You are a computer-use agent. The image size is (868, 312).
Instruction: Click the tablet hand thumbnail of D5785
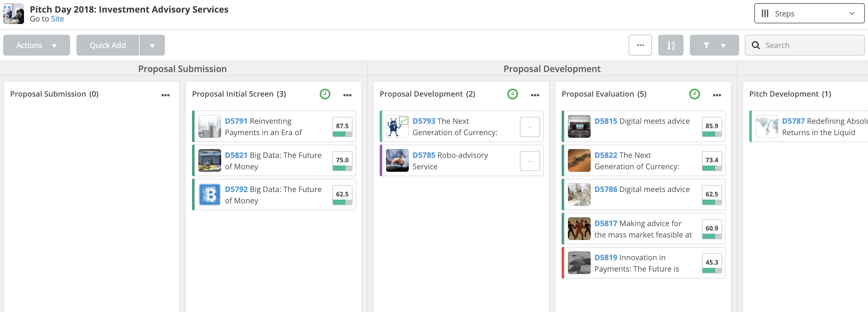point(397,161)
